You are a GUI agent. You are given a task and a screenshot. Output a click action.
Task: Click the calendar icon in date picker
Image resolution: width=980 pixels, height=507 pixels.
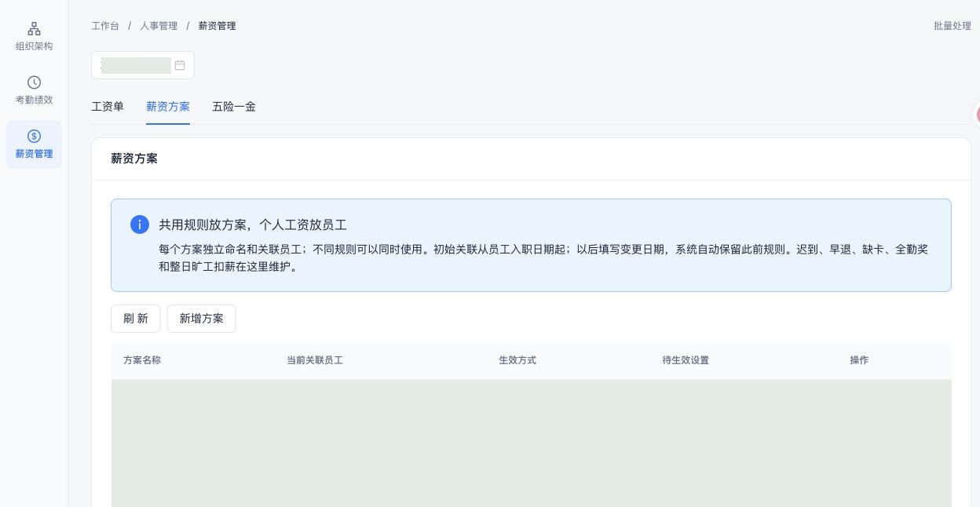[x=180, y=65]
